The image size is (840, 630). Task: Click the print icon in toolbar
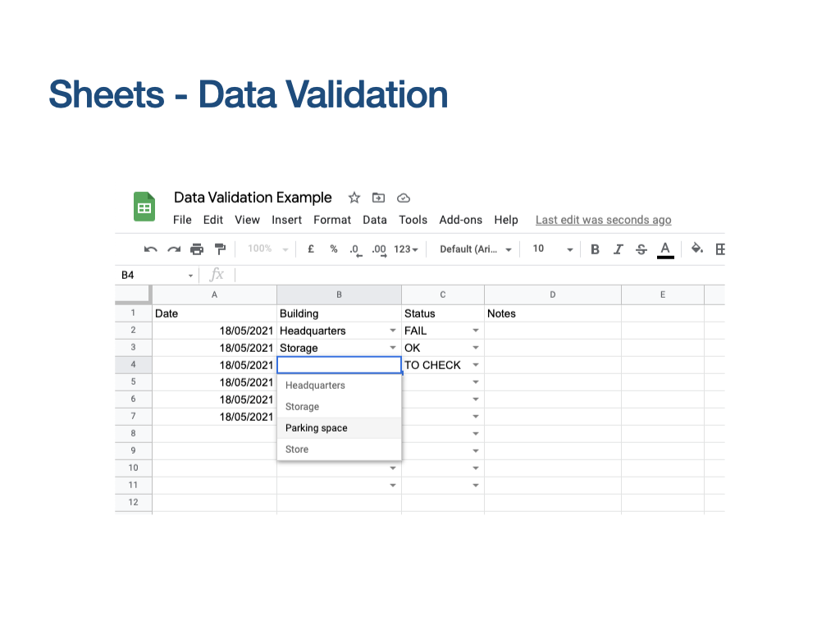[197, 249]
